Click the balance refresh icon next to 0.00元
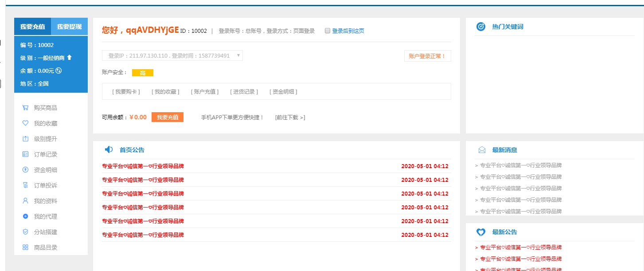This screenshot has height=271, width=644. click(59, 71)
